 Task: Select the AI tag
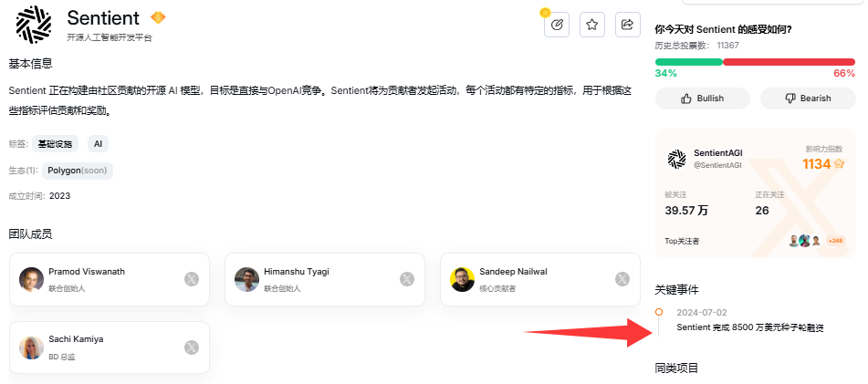pyautogui.click(x=98, y=144)
